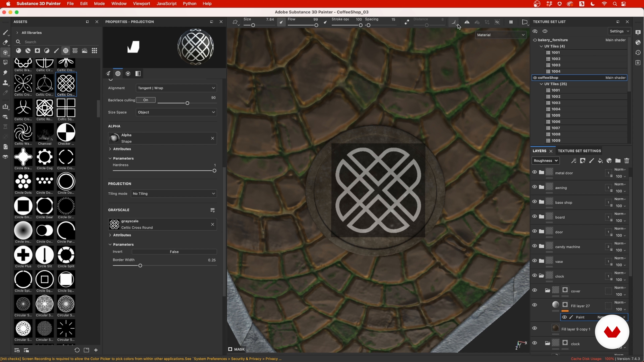Open the Python menu
Viewport: 644px width, 362px height.
(x=190, y=4)
